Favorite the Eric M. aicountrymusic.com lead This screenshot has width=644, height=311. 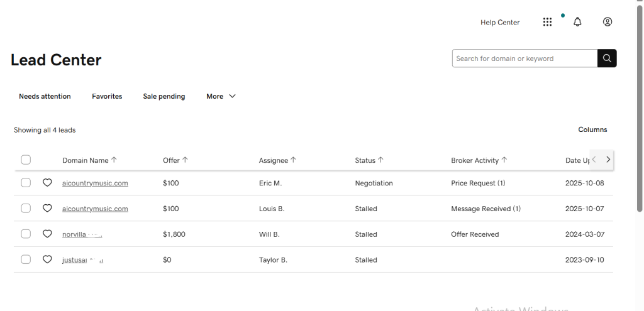(47, 183)
